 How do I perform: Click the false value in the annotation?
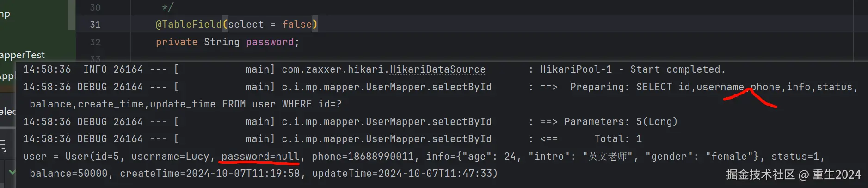tap(297, 25)
